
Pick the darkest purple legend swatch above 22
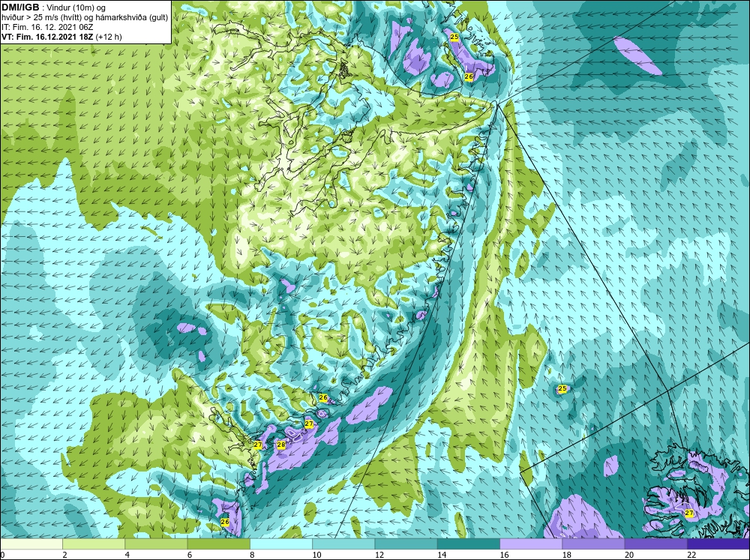coord(718,544)
